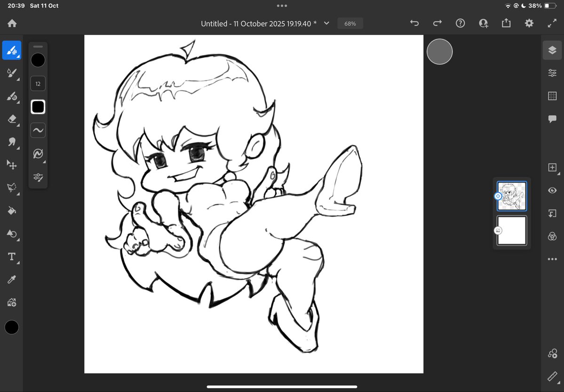564x392 pixels.
Task: Open brush color black circle swatch
Action: coord(38,60)
